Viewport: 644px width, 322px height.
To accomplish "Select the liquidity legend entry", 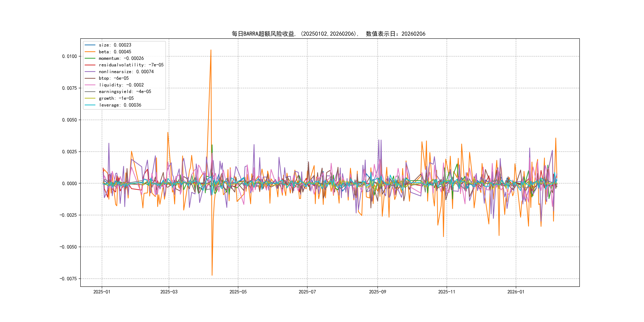I will tap(121, 85).
